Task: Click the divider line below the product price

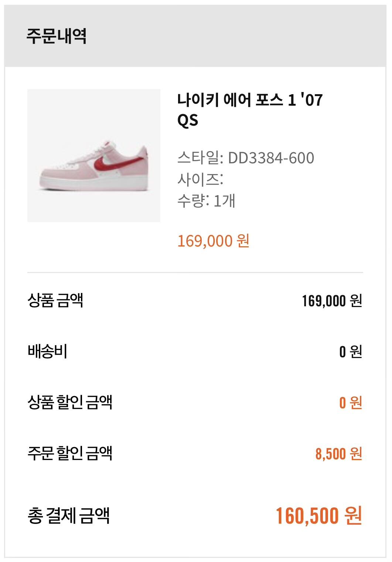Action: click(x=195, y=273)
